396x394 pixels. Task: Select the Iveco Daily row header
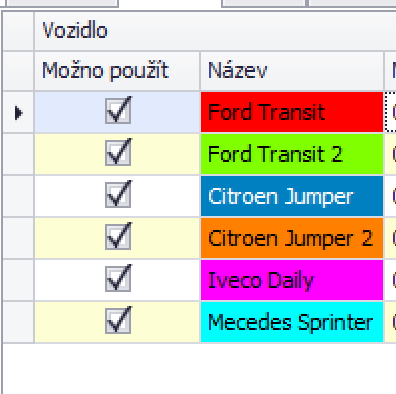point(18,280)
